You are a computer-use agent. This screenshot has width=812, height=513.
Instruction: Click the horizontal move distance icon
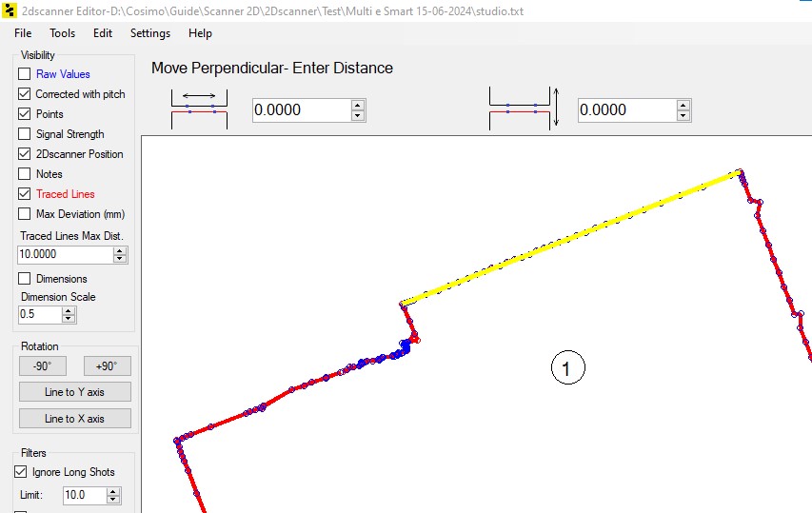pyautogui.click(x=199, y=109)
